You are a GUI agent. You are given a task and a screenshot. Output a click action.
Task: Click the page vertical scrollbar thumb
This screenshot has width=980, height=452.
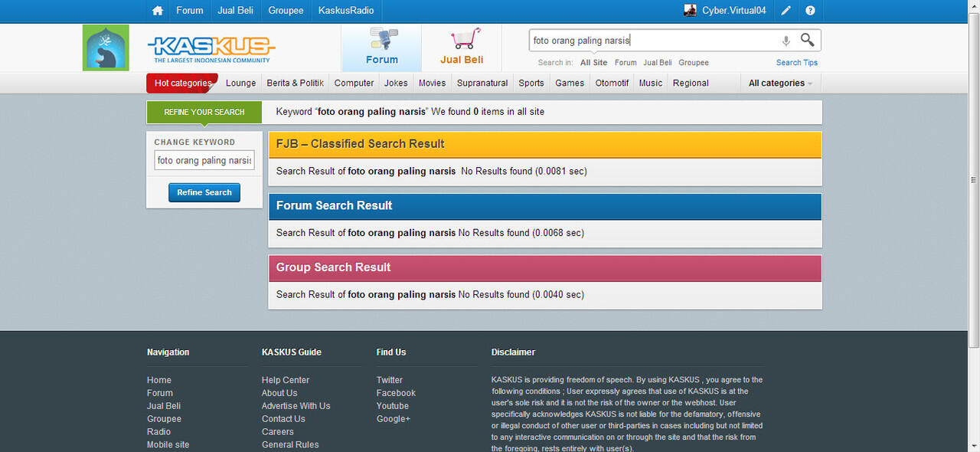point(974,179)
